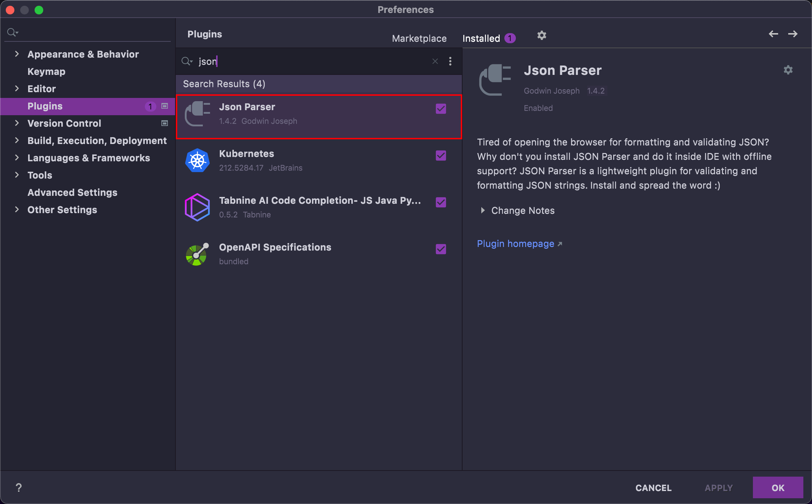The width and height of the screenshot is (812, 504).
Task: Open the three-dot search options menu
Action: tap(450, 62)
